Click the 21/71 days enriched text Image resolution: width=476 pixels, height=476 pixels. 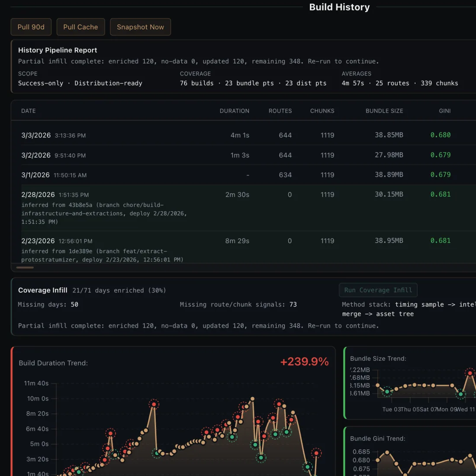coord(119,290)
